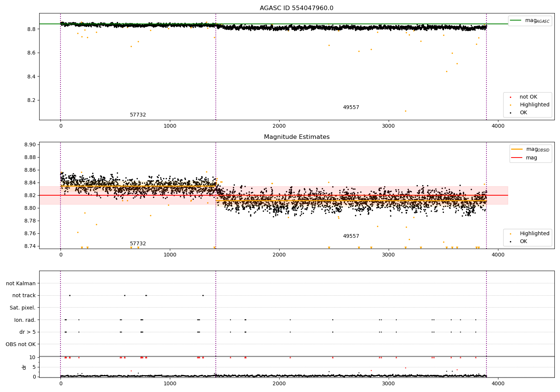Screen dimensions: 560x392
Task: Click the 57732 label in AGASC ID plot
Action: (x=138, y=115)
